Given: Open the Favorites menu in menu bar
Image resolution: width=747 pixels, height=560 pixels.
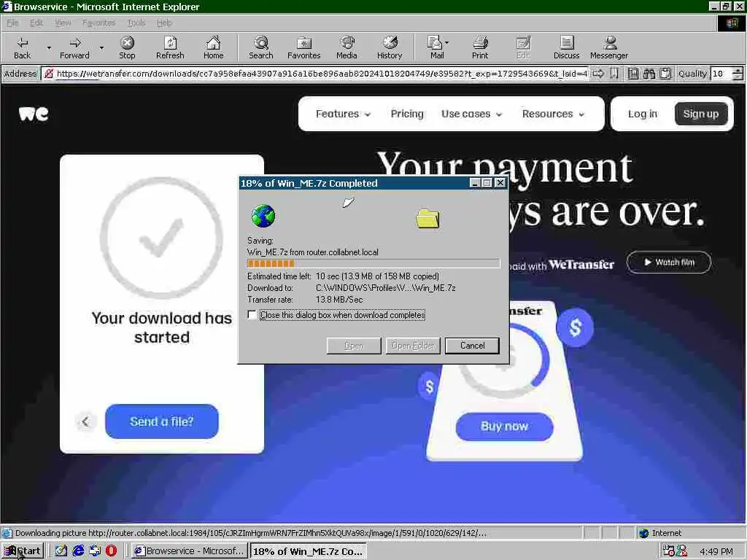Looking at the screenshot, I should [98, 23].
